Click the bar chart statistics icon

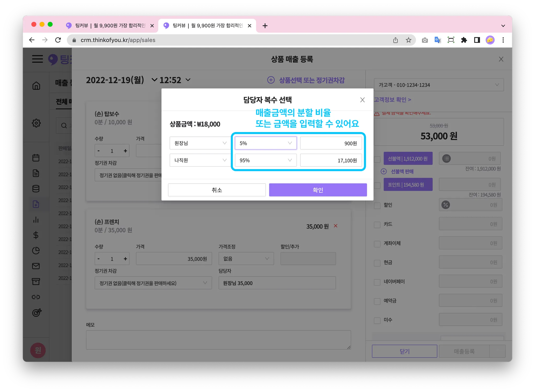[36, 220]
